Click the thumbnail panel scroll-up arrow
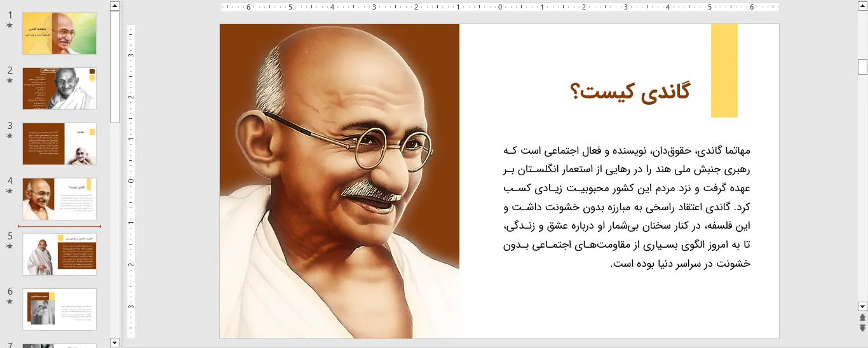Screen dimensions: 868x348 click(114, 6)
